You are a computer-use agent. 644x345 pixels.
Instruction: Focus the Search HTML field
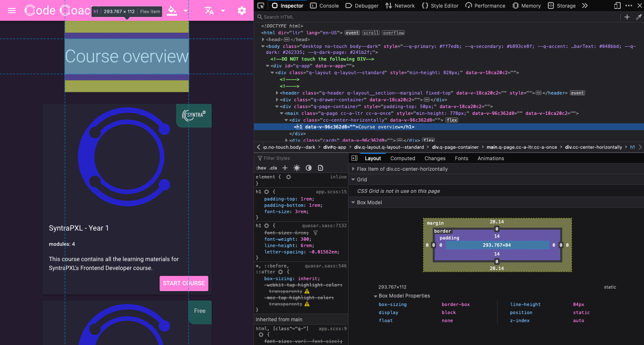(438, 17)
